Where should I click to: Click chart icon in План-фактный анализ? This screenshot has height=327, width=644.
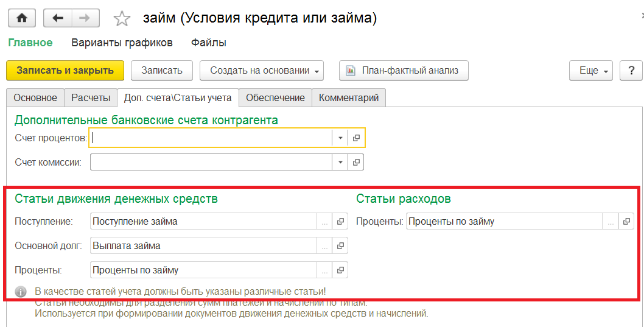(x=351, y=71)
